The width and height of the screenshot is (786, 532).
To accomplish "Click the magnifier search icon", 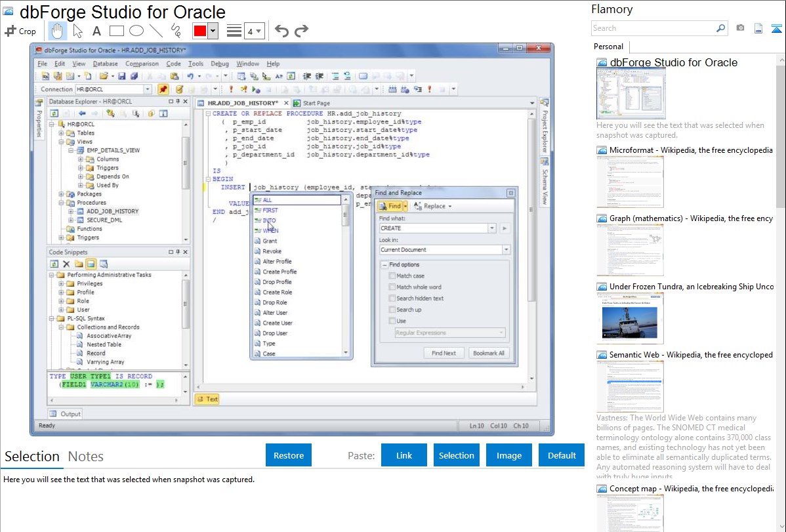I will point(721,28).
